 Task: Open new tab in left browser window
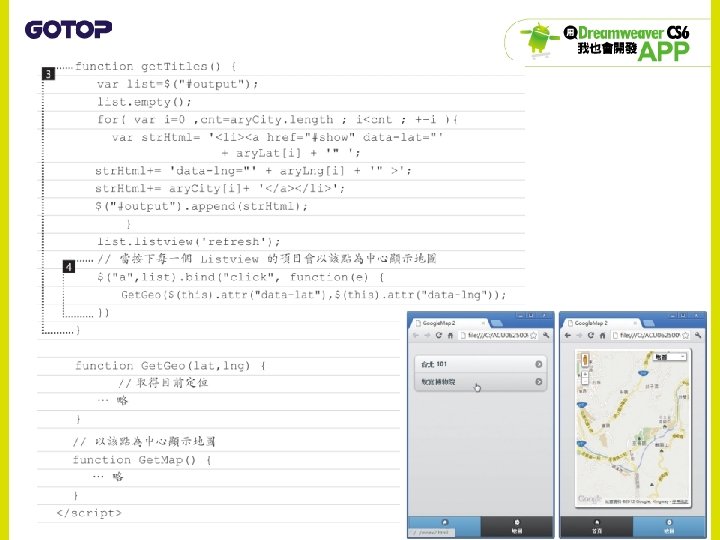496,323
